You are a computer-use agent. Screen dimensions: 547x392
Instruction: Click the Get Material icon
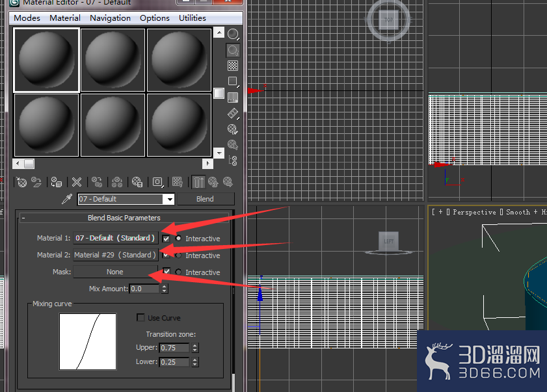pos(21,182)
